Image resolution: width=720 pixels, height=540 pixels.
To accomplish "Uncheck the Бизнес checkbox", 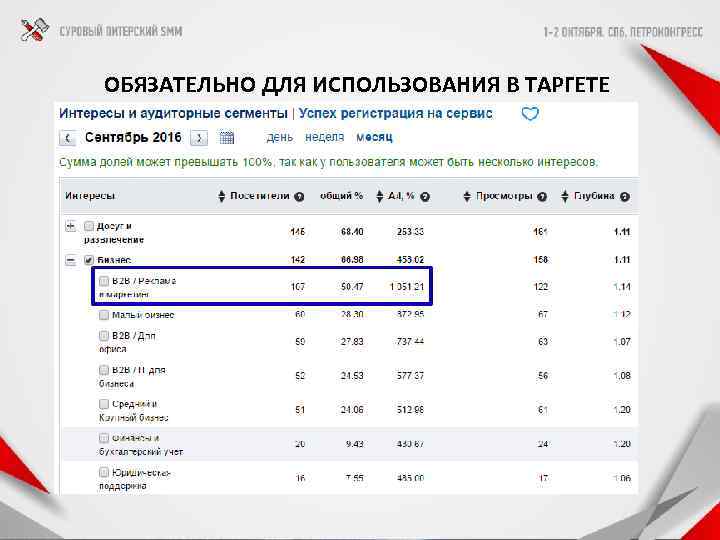I will [x=89, y=260].
